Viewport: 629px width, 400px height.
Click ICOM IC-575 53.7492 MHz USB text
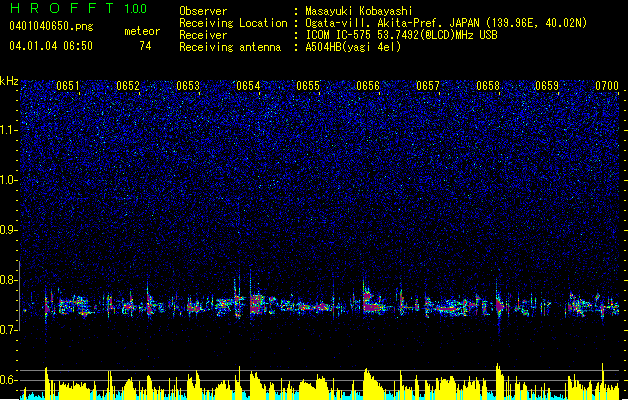click(x=402, y=35)
